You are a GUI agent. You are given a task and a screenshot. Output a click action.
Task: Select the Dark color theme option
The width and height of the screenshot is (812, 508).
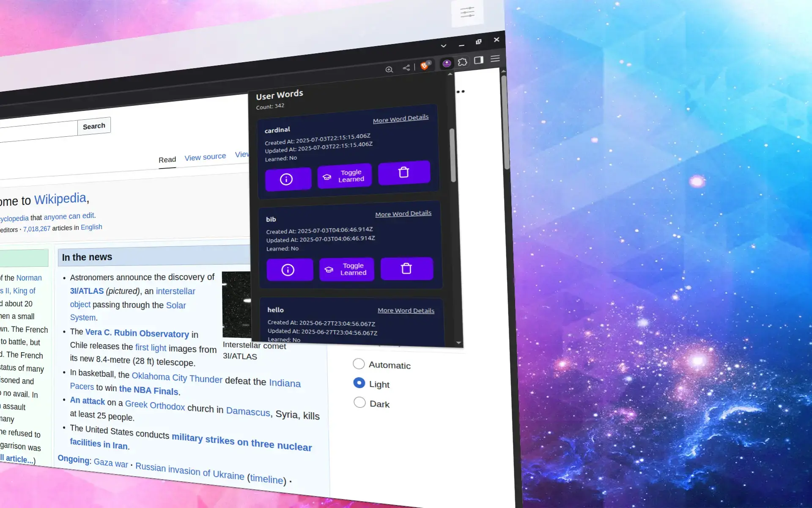tap(359, 402)
